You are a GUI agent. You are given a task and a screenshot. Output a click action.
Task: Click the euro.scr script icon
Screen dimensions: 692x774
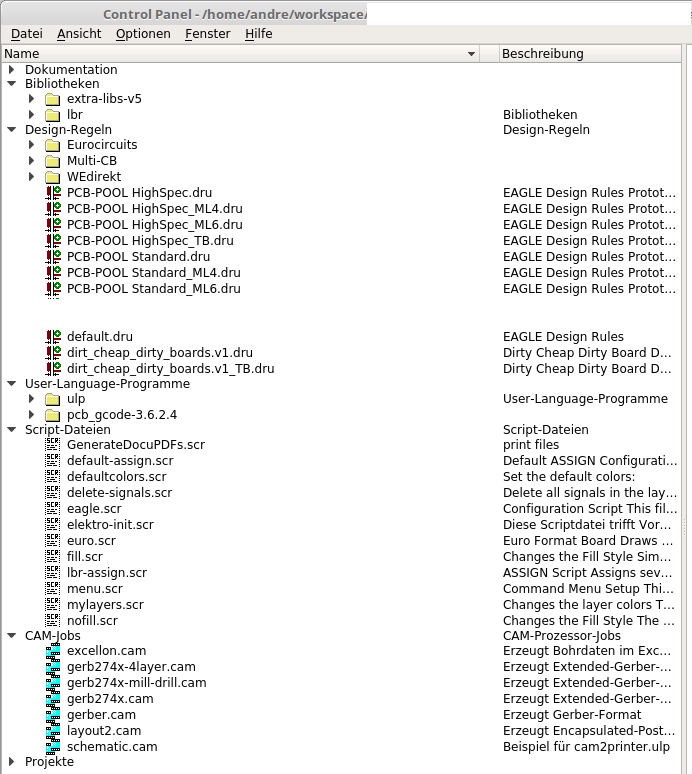click(x=52, y=541)
